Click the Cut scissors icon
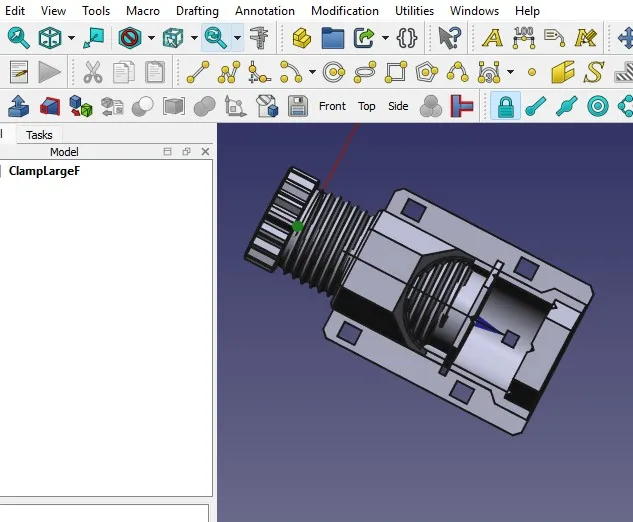 click(92, 72)
